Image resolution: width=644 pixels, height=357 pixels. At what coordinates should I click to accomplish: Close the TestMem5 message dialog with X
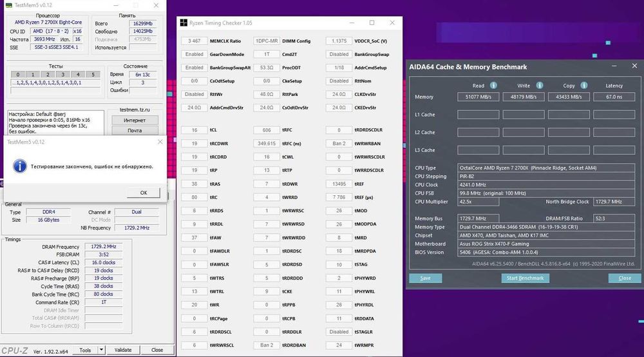click(160, 142)
